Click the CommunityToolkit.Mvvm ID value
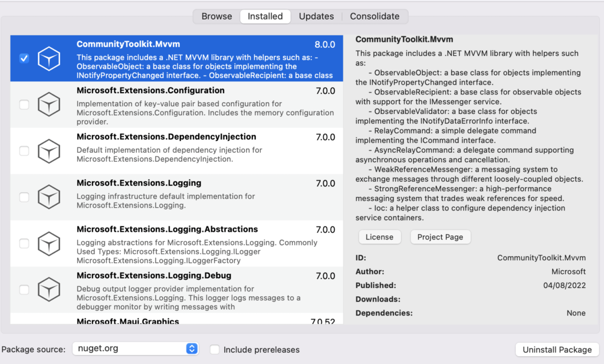 [x=541, y=258]
